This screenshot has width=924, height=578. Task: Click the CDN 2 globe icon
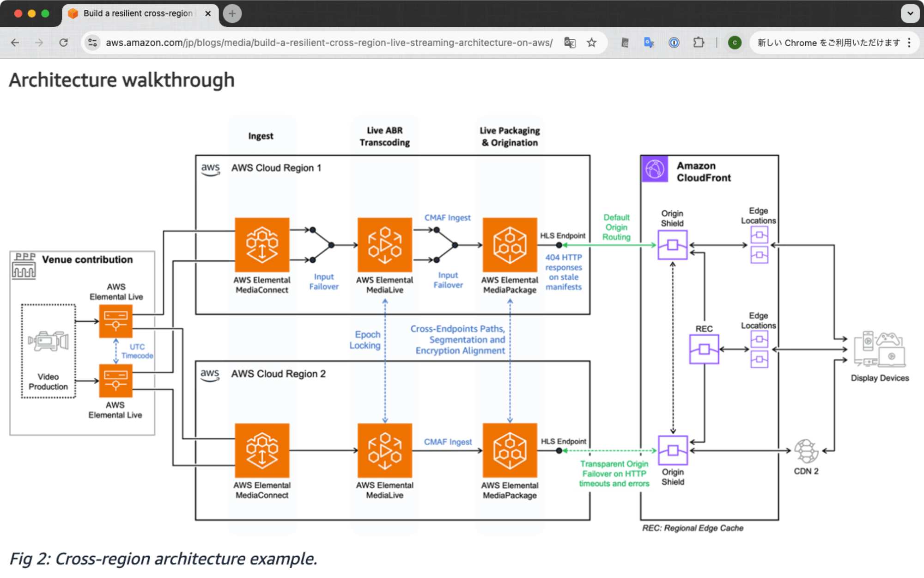click(806, 451)
